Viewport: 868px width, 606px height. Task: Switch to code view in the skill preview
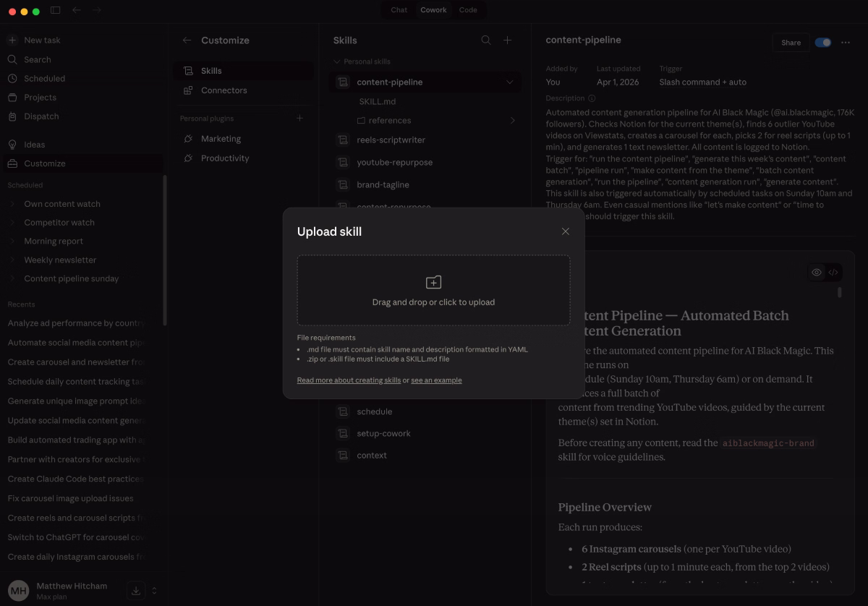click(x=833, y=273)
